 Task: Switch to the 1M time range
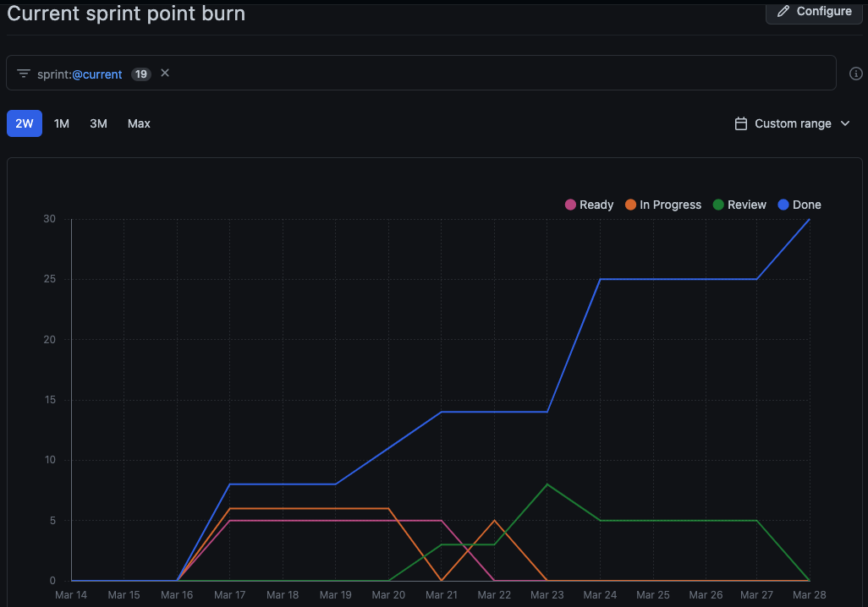click(x=61, y=123)
